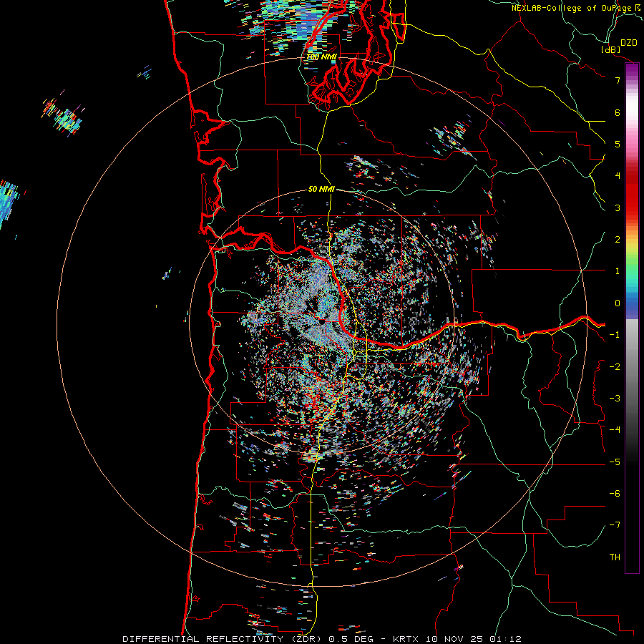Click the -1 value on color scale
This screenshot has height=644, width=644.
point(615,335)
